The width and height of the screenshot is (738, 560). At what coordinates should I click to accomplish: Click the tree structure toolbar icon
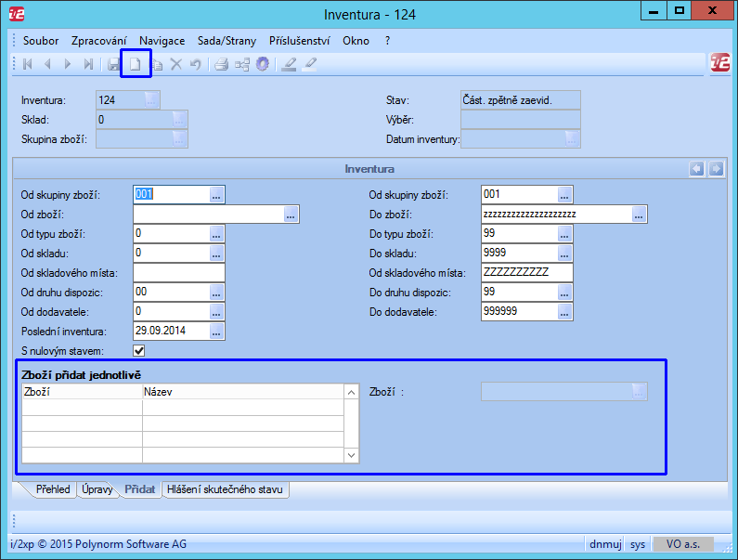coord(242,64)
